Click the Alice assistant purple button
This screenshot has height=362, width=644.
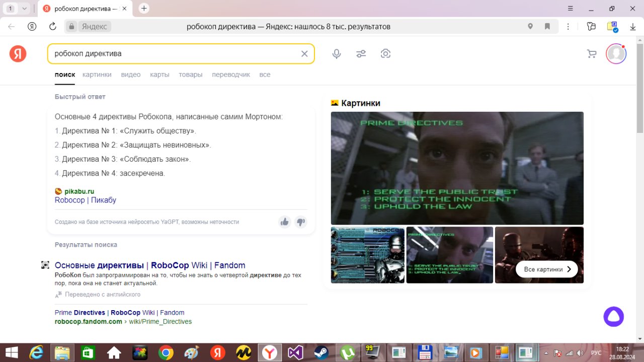coord(613,317)
